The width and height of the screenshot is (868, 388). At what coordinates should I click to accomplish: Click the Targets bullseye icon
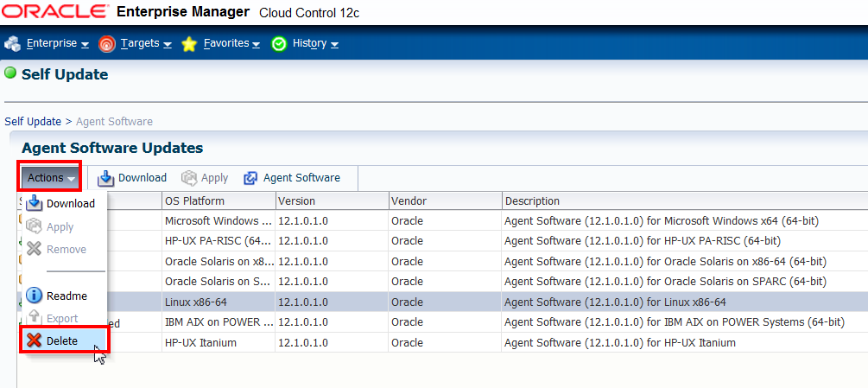(107, 43)
